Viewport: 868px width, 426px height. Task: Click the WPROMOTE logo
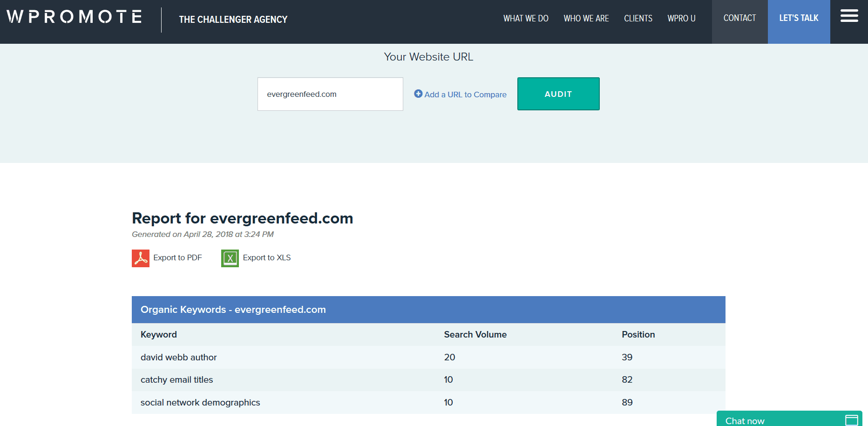point(75,17)
